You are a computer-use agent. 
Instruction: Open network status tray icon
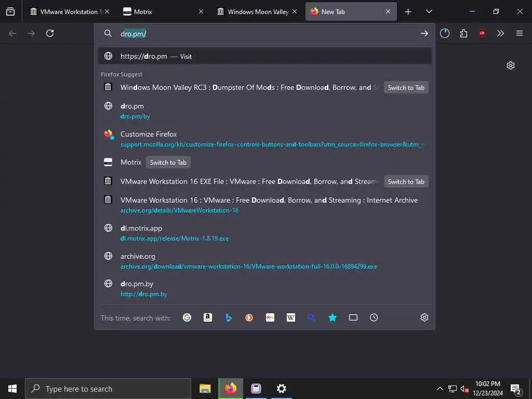coord(453,389)
